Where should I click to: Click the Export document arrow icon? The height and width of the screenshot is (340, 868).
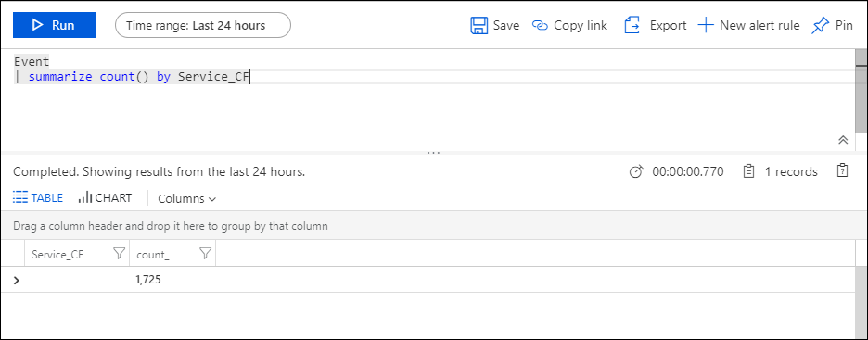pos(632,25)
